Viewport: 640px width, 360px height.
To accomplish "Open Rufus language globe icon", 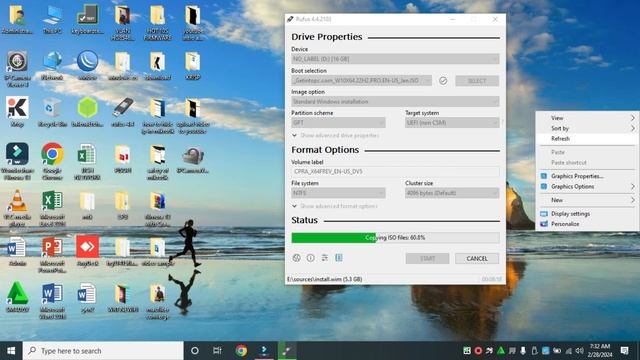I will coord(297,258).
